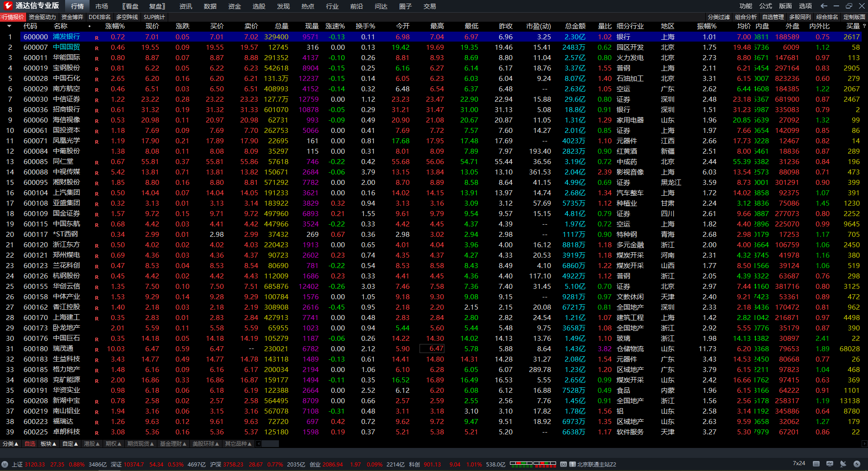The height and width of the screenshot is (471, 868).
Task: Expand the 美股环球 bottom category menu
Action: [206, 444]
